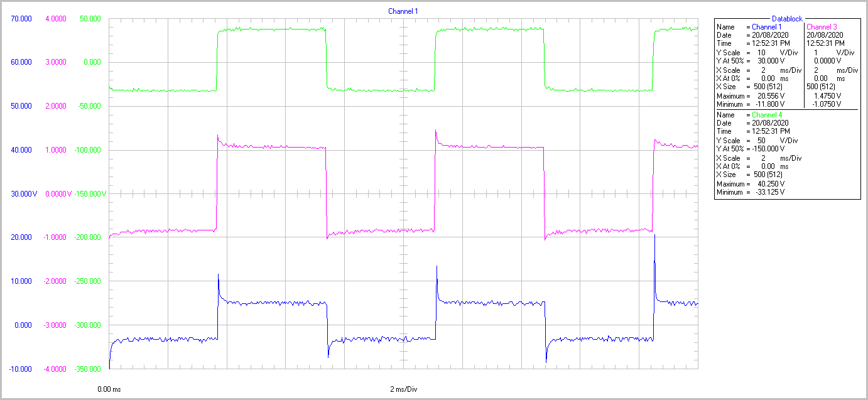The image size is (868, 400).
Task: Select the green 'Channel 4' name in Datablock
Action: 767,115
